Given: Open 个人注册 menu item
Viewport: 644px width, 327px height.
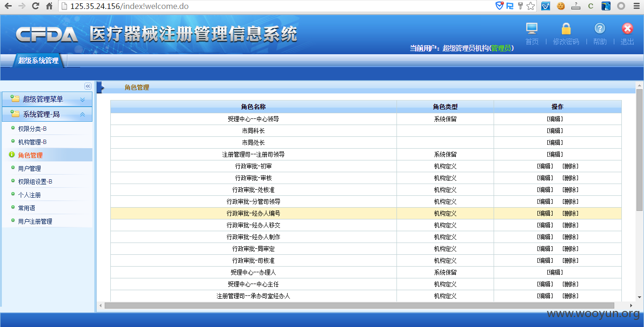Looking at the screenshot, I should pyautogui.click(x=29, y=195).
